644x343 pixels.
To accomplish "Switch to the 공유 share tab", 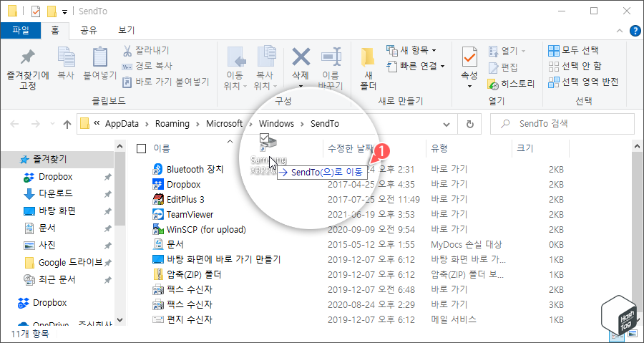I will coord(89,30).
